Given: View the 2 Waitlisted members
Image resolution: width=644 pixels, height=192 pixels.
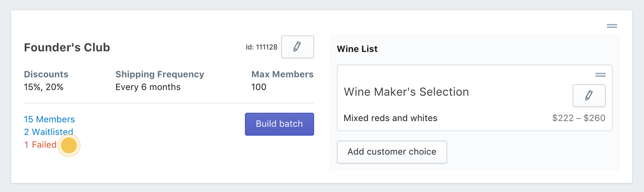Looking at the screenshot, I should click(x=48, y=132).
